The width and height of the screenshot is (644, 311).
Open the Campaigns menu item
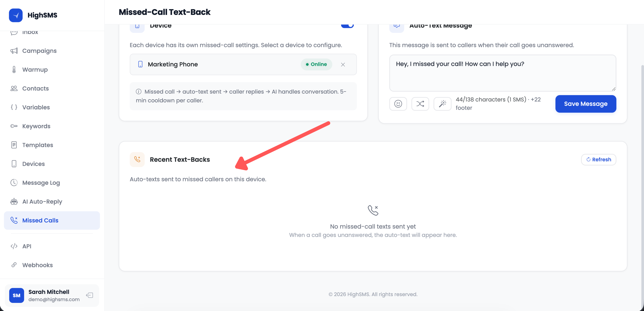[39, 51]
